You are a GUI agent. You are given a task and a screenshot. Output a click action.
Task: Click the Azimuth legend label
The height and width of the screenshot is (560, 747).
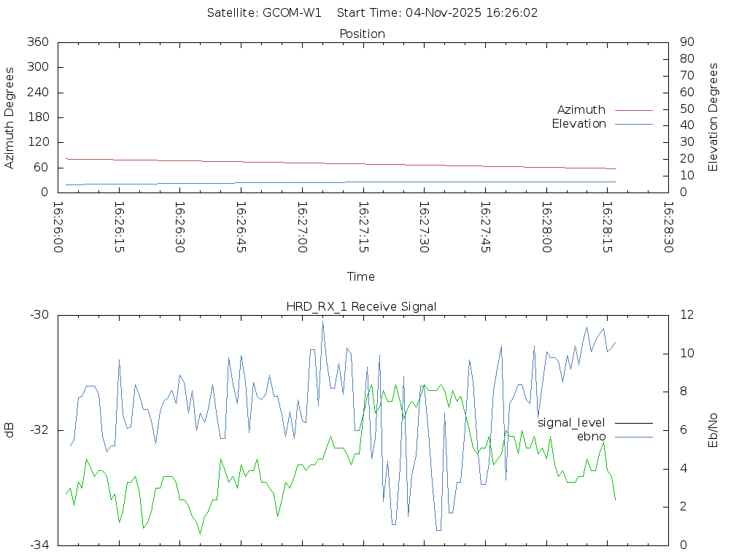[x=581, y=109]
